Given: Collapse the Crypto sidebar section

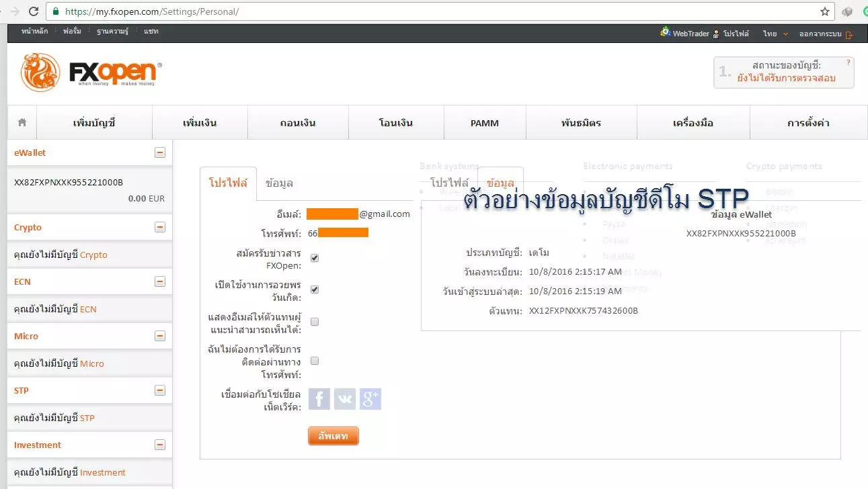Looking at the screenshot, I should click(160, 227).
